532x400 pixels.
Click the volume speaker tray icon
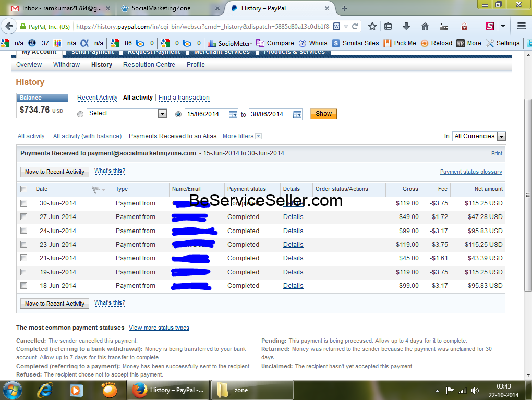tap(475, 391)
